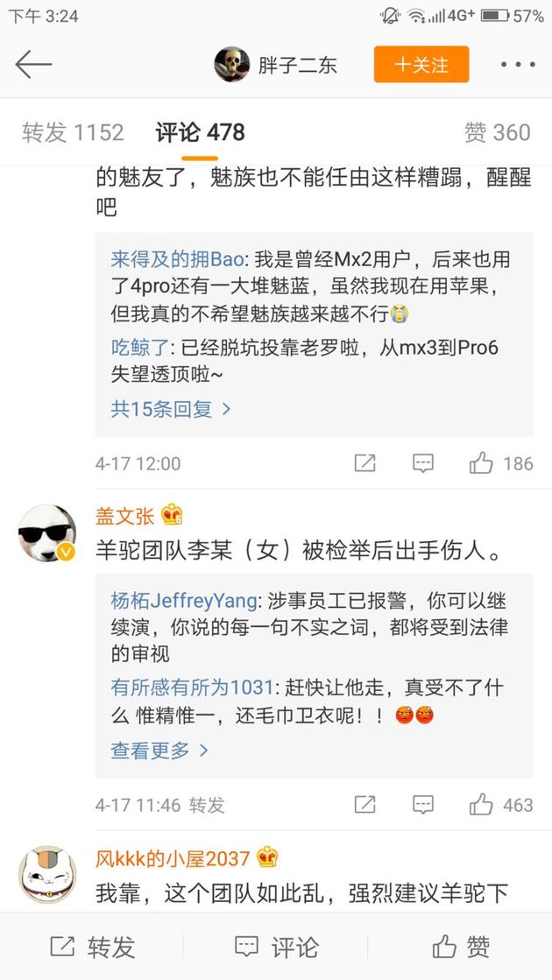
Task: Open the three-dot more options menu
Action: pyautogui.click(x=518, y=65)
